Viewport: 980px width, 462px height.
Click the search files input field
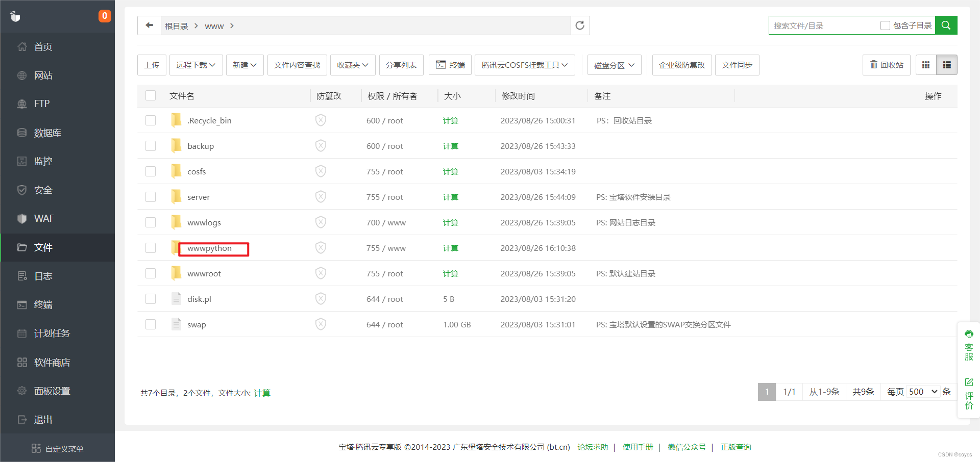[x=824, y=25]
